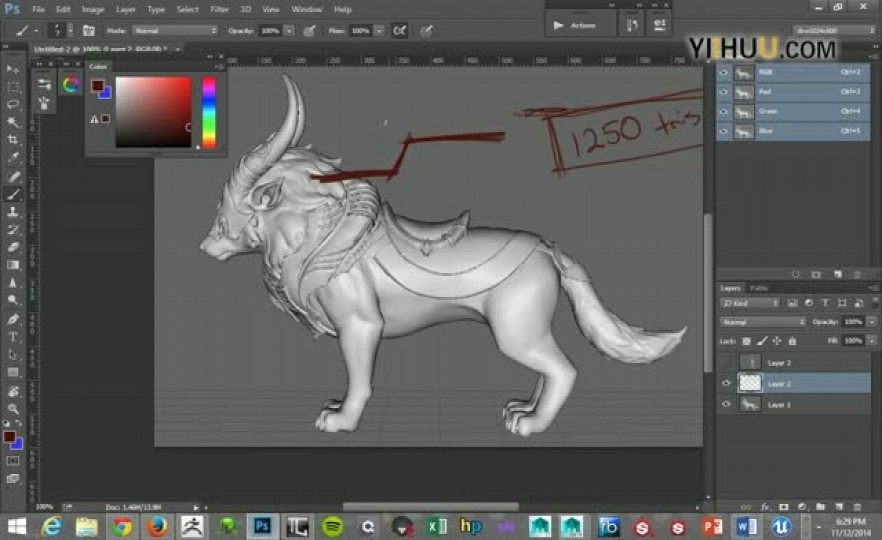Hide the Blue channel

click(724, 132)
